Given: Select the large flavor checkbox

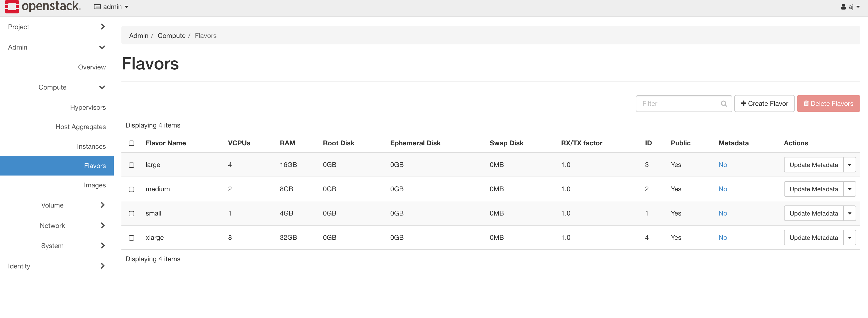Looking at the screenshot, I should 131,165.
